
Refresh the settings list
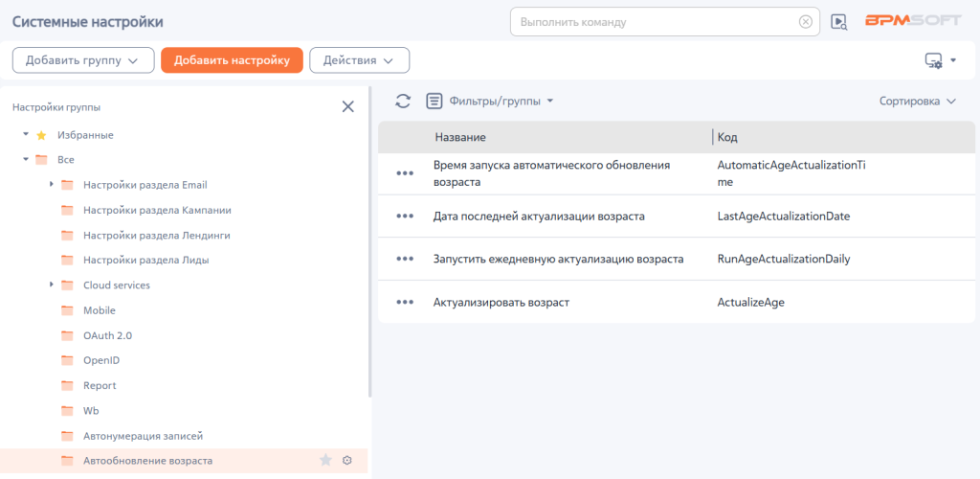click(x=403, y=101)
